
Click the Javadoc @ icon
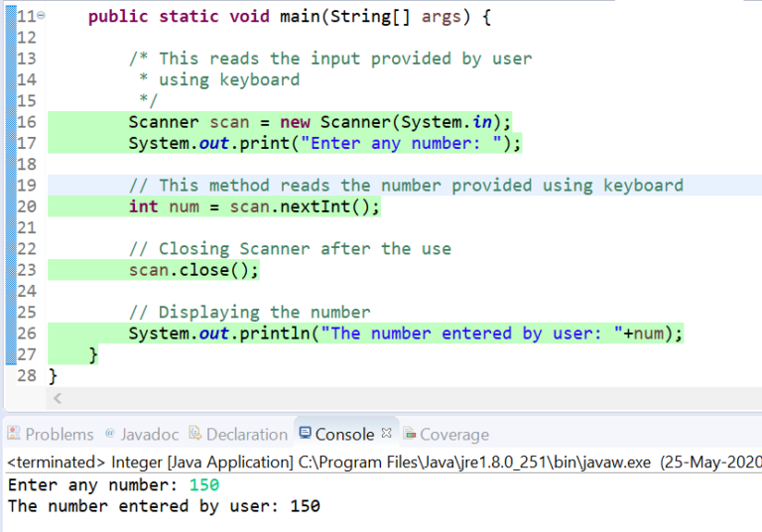(x=110, y=433)
